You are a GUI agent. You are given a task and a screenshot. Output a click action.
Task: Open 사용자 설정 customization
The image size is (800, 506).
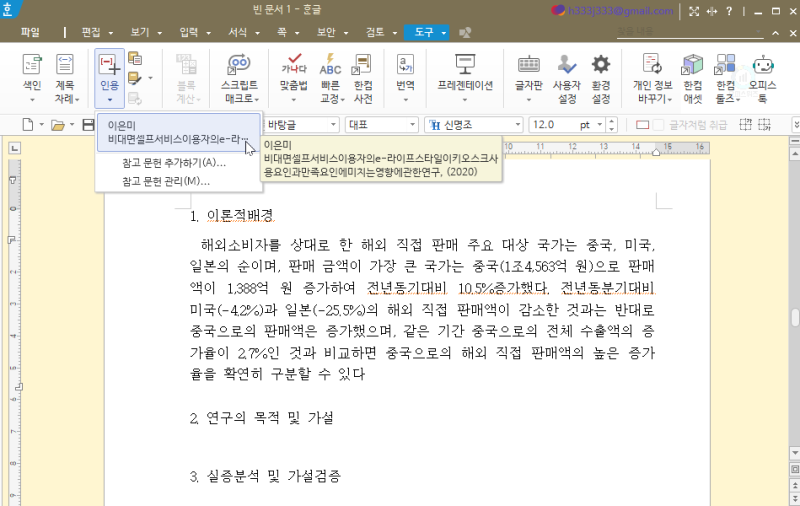pos(567,78)
